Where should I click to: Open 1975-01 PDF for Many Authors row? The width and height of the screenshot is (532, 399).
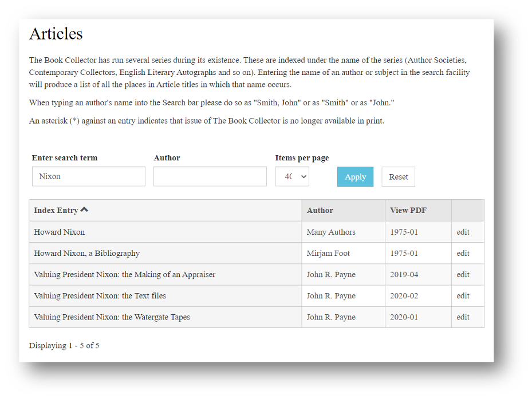click(404, 232)
